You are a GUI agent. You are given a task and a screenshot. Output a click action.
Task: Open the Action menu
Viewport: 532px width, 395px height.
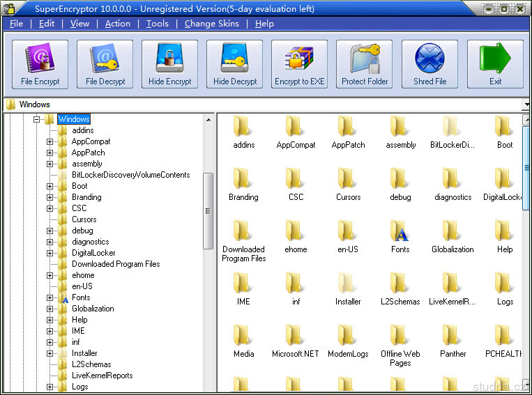(117, 23)
